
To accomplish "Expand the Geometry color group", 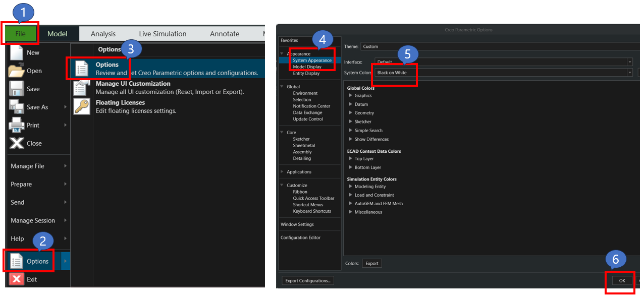I will [351, 113].
